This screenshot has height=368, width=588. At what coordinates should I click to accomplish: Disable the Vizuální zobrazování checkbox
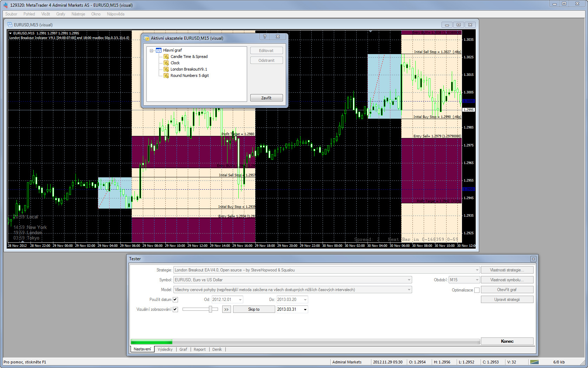[175, 309]
